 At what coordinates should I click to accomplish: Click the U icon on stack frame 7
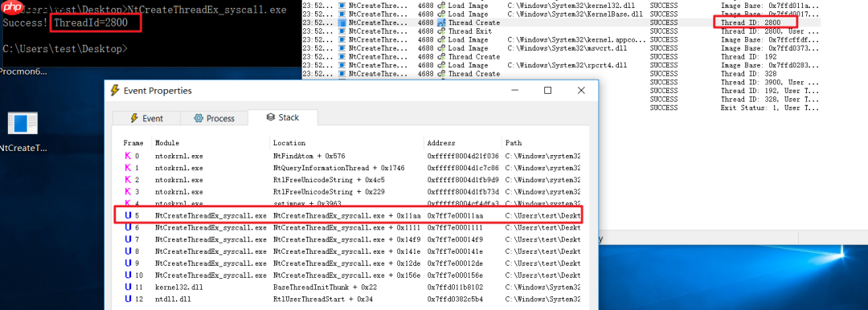pyautogui.click(x=128, y=239)
